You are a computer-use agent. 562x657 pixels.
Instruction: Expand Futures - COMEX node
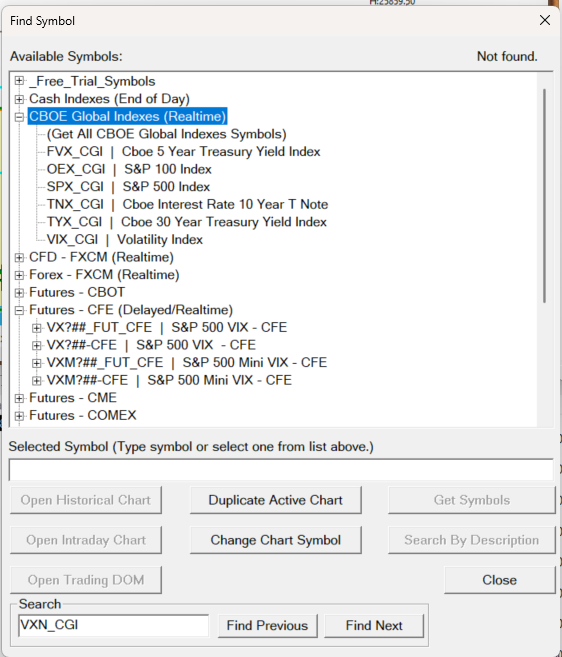pyautogui.click(x=19, y=416)
